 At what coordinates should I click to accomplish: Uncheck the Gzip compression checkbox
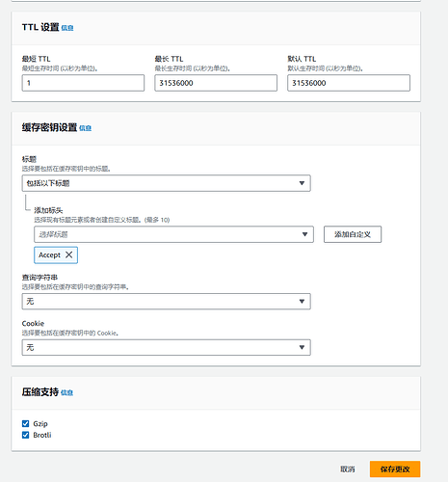[x=25, y=424]
